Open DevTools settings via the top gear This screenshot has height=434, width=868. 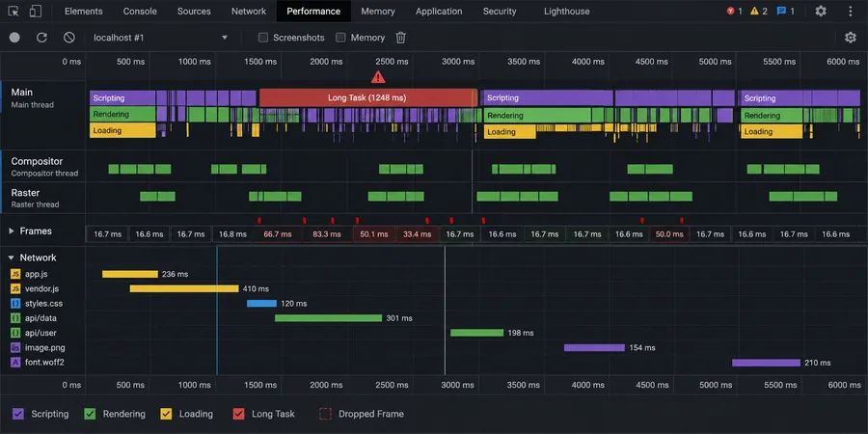click(x=821, y=11)
